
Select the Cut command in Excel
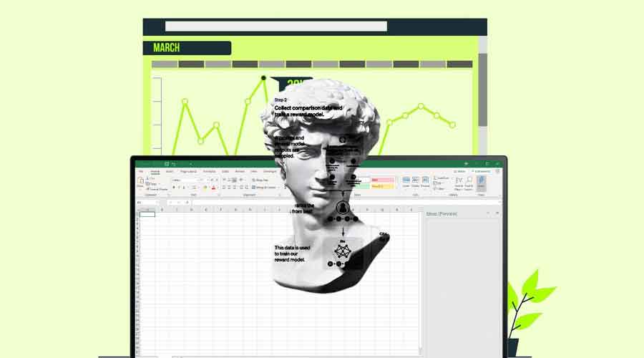pyautogui.click(x=151, y=178)
